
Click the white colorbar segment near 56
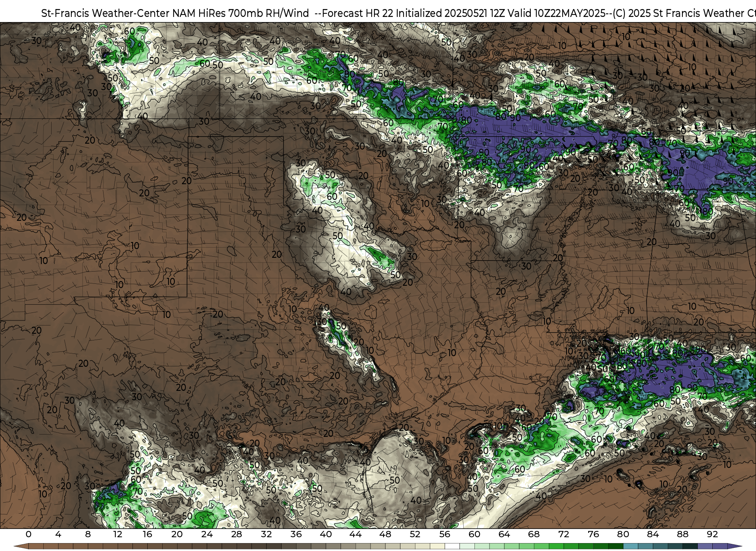coord(452,546)
